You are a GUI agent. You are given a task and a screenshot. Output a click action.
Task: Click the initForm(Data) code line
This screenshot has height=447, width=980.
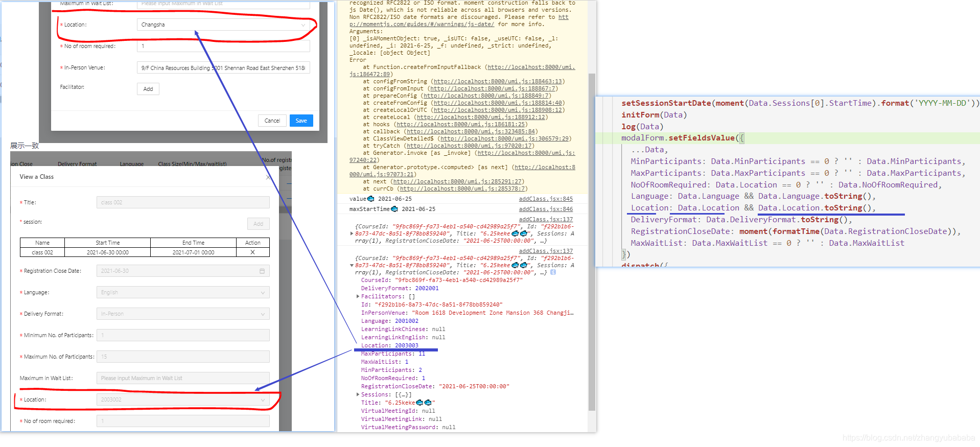pos(654,115)
